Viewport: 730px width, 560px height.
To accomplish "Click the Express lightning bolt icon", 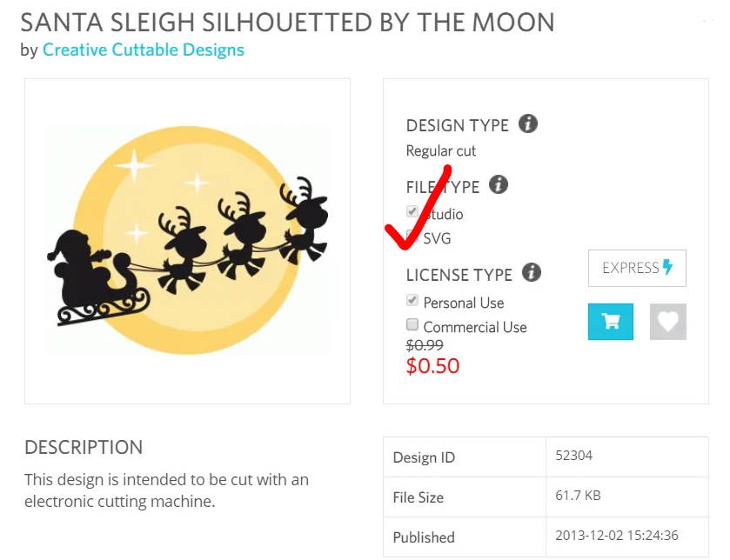I will [x=667, y=266].
